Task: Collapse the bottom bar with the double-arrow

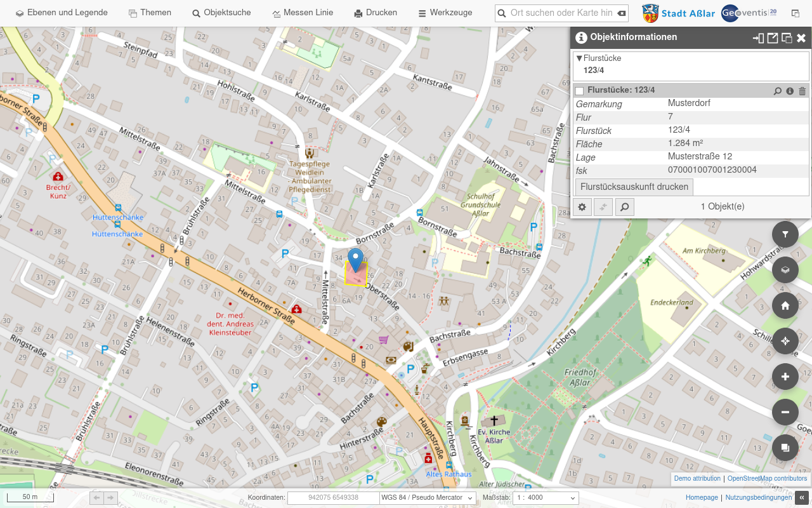Action: [x=802, y=498]
